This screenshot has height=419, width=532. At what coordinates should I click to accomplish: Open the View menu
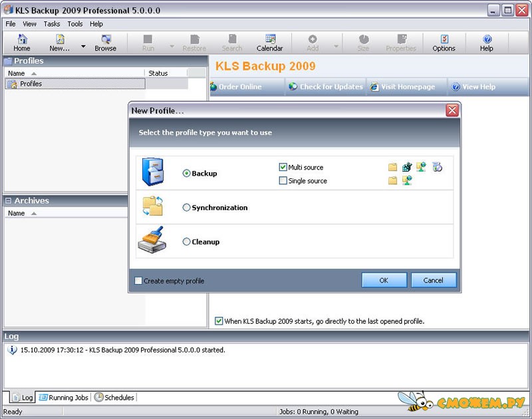pos(29,24)
